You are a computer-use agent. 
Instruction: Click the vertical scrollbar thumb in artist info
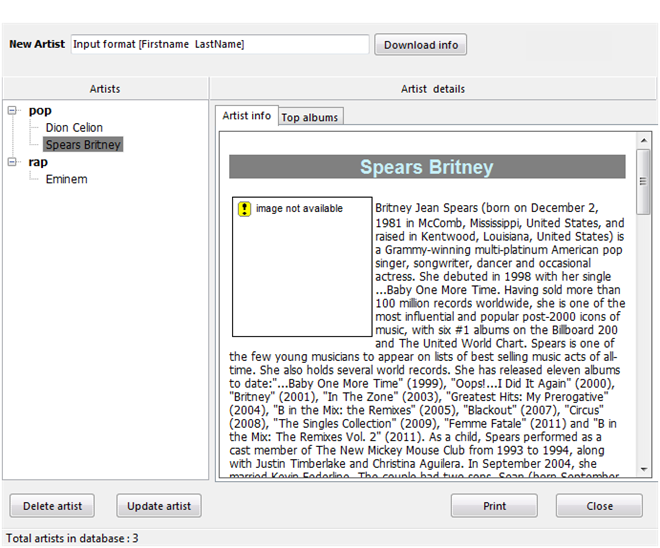644,182
